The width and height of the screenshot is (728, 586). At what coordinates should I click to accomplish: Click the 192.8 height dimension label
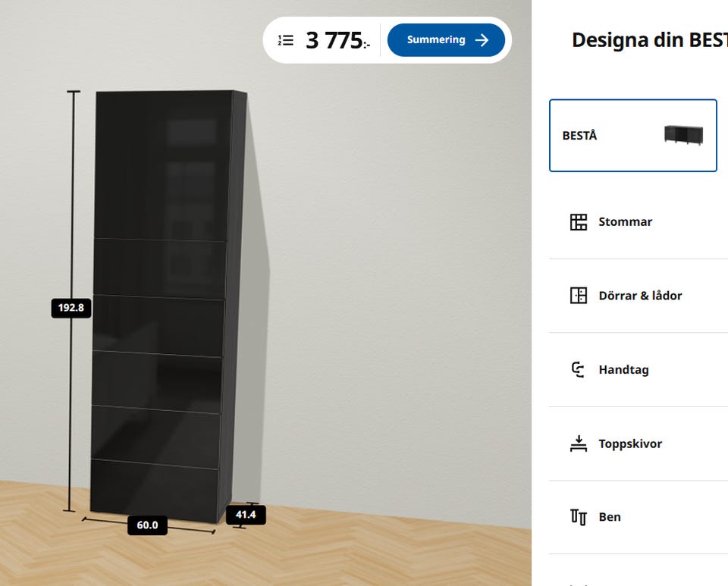coord(71,308)
